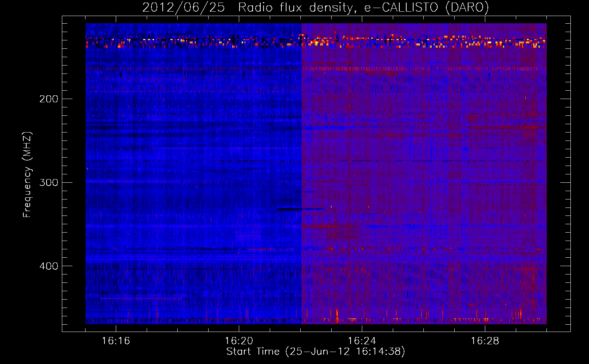This screenshot has width=589, height=364.
Task: Click the 16:24 time tick label
Action: tap(362, 341)
